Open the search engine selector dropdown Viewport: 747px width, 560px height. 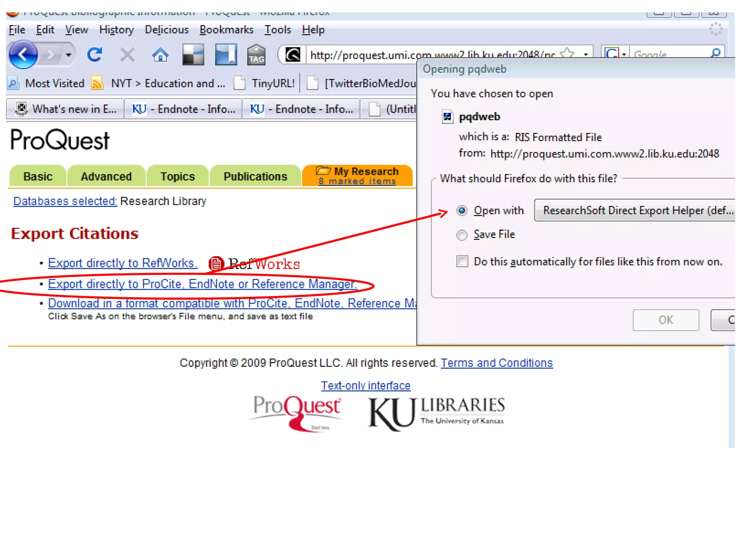pos(615,54)
